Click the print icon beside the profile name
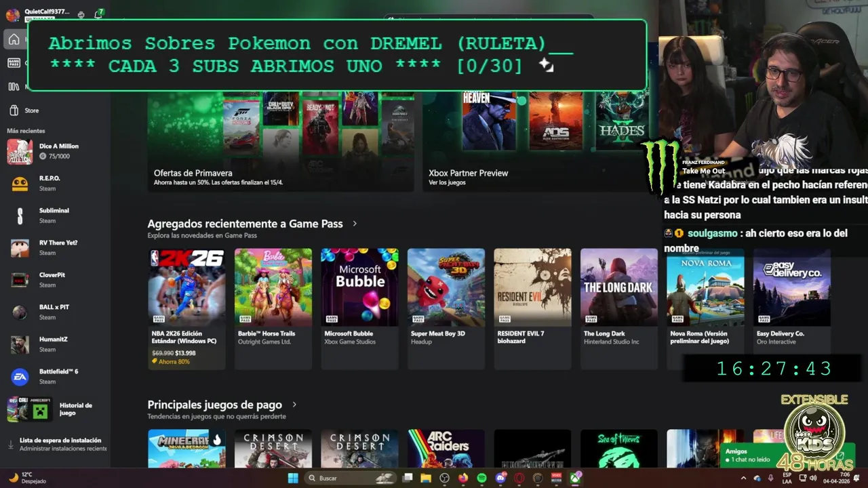 point(81,15)
